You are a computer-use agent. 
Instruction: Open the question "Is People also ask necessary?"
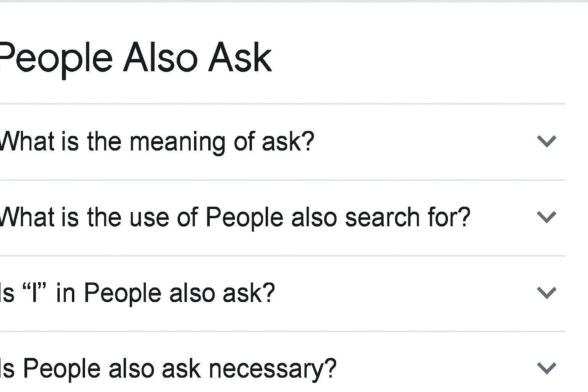(x=168, y=369)
